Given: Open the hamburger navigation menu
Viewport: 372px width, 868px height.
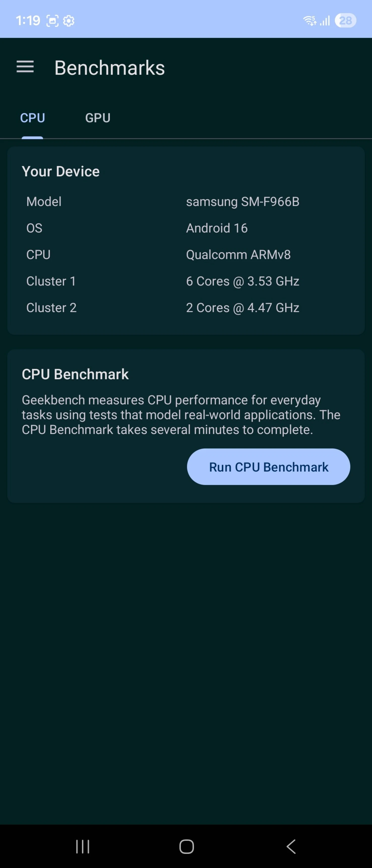Looking at the screenshot, I should pos(25,67).
